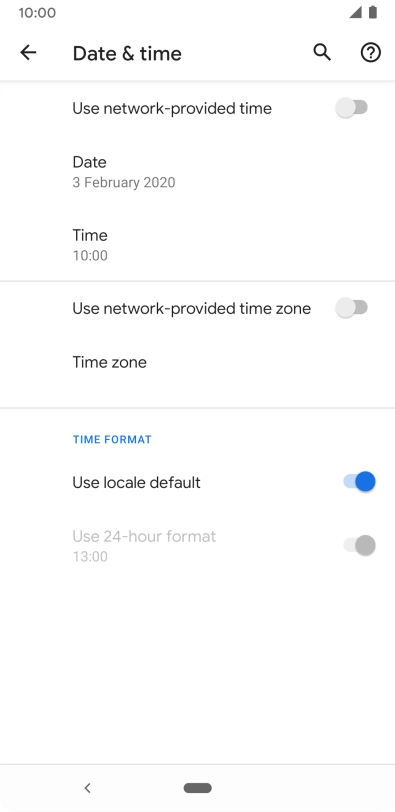The image size is (395, 812).
Task: Tap the home pill in navigation bar
Action: click(198, 788)
